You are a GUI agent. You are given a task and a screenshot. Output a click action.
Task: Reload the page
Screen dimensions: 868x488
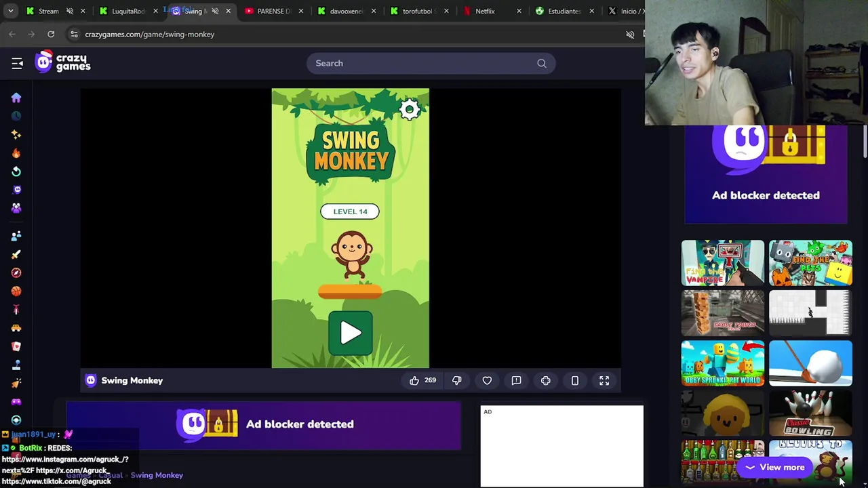(51, 34)
